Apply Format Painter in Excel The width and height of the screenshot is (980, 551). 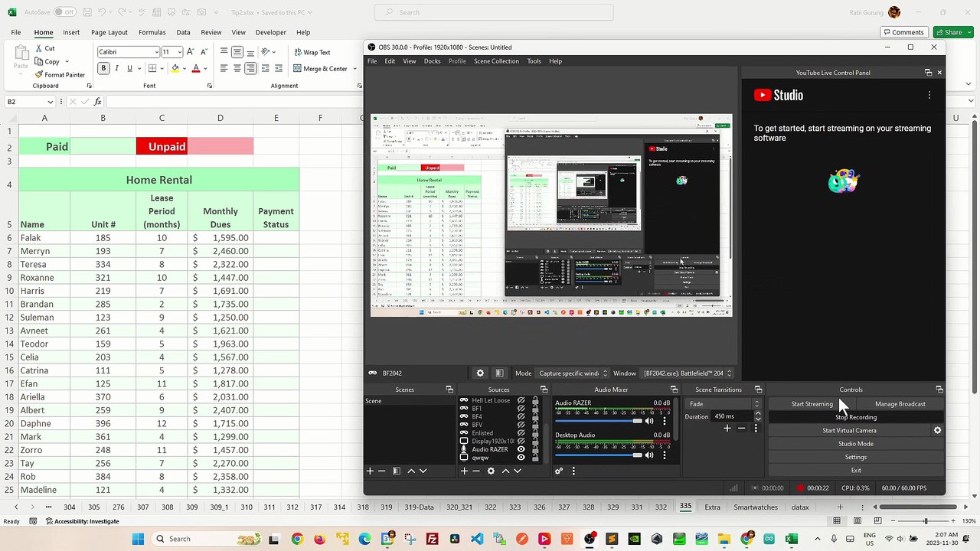click(60, 75)
